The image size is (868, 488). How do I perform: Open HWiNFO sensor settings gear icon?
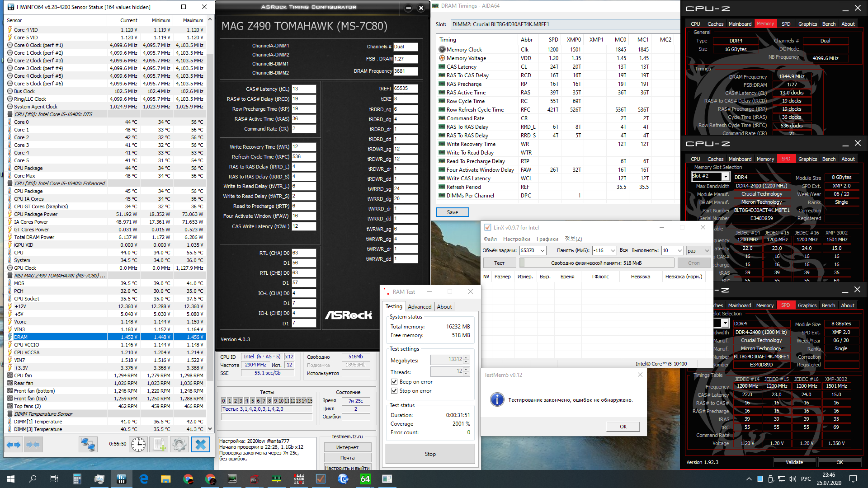point(179,445)
